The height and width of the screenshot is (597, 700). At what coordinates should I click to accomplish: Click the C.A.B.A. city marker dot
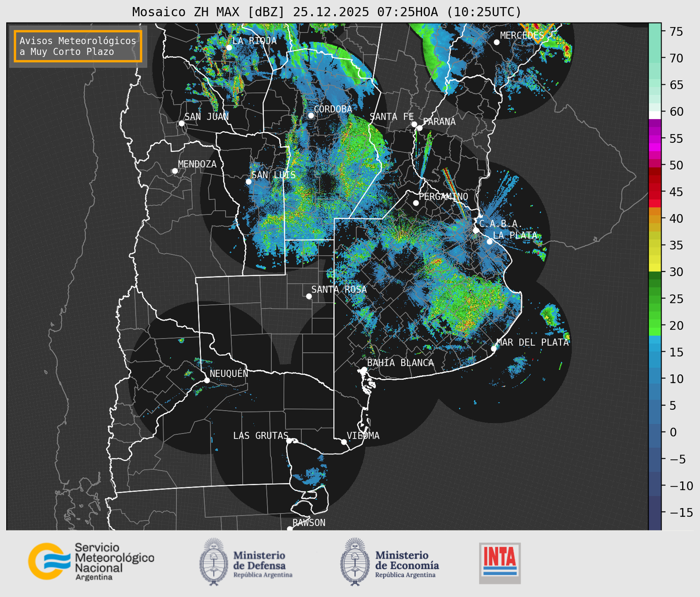pos(476,230)
